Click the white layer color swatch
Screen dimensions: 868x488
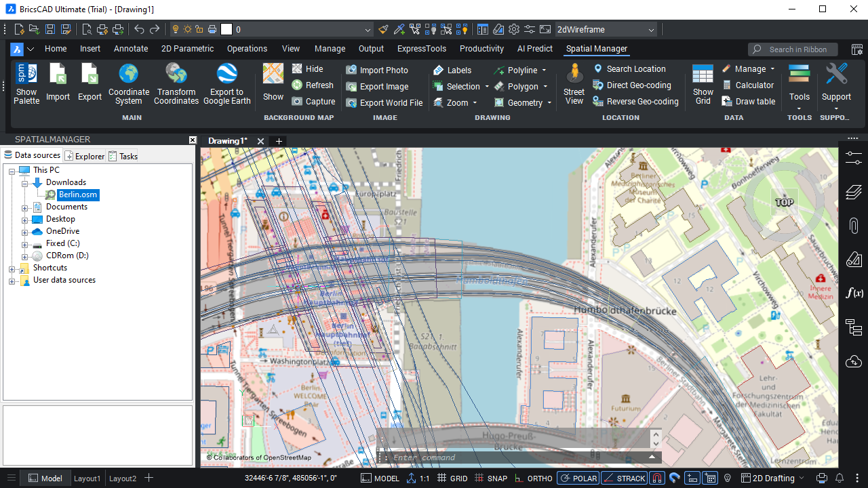(x=226, y=29)
